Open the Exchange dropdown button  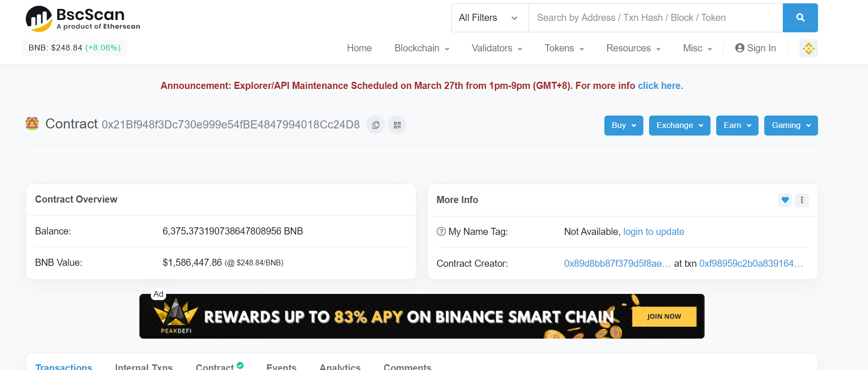tap(680, 126)
